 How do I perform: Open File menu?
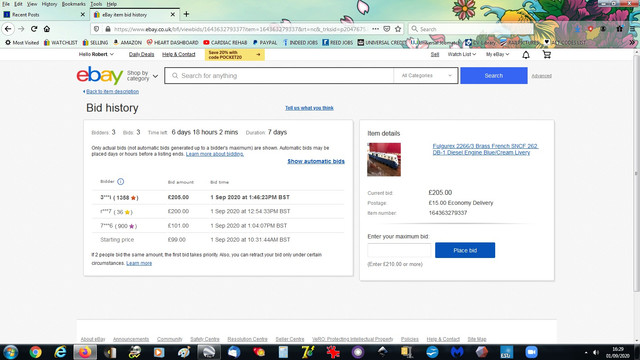tap(6, 4)
